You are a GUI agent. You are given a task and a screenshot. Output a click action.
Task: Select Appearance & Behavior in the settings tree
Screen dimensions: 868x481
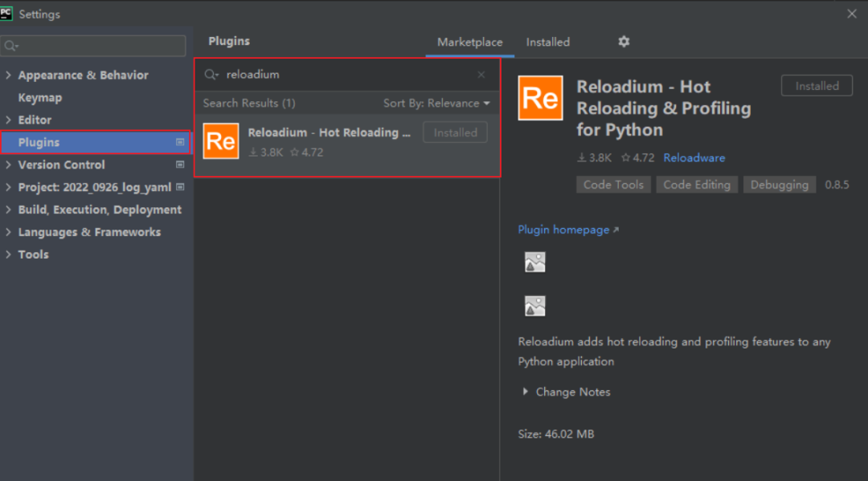pos(83,75)
